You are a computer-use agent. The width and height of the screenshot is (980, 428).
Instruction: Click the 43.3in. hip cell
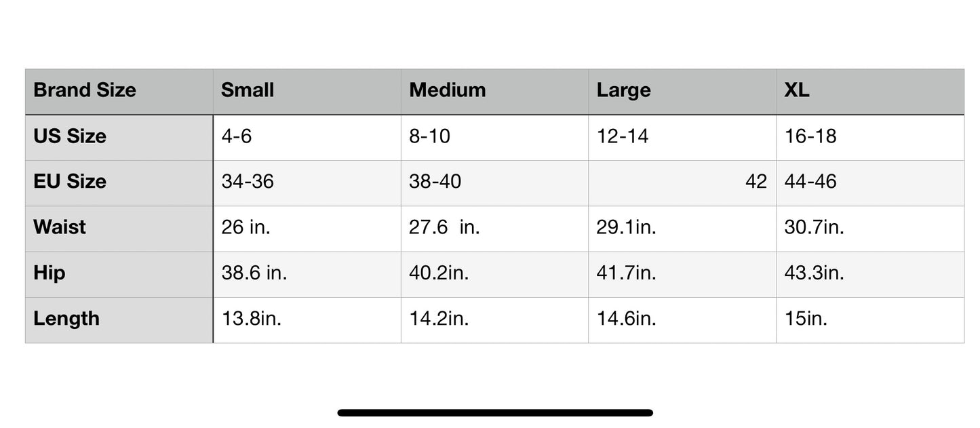pos(870,274)
